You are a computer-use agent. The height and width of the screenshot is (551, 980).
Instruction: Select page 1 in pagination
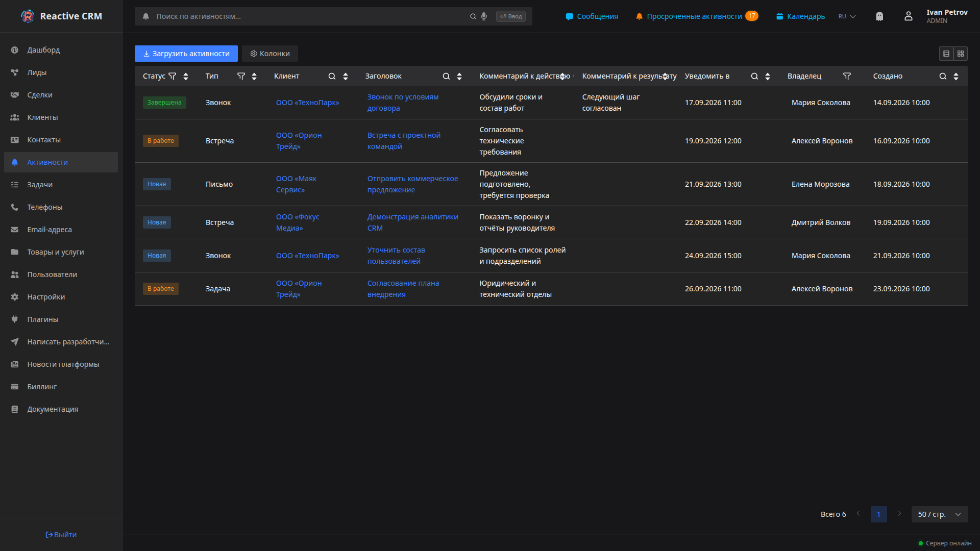[878, 514]
